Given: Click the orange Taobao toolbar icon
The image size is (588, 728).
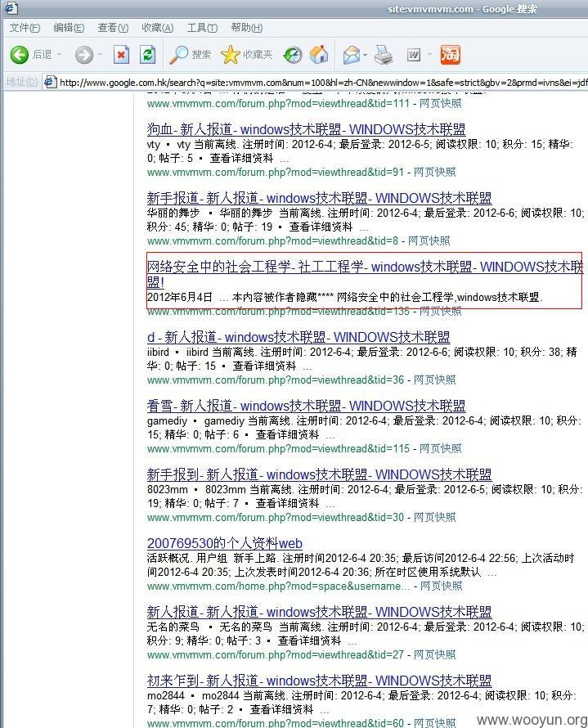Looking at the screenshot, I should pyautogui.click(x=450, y=55).
